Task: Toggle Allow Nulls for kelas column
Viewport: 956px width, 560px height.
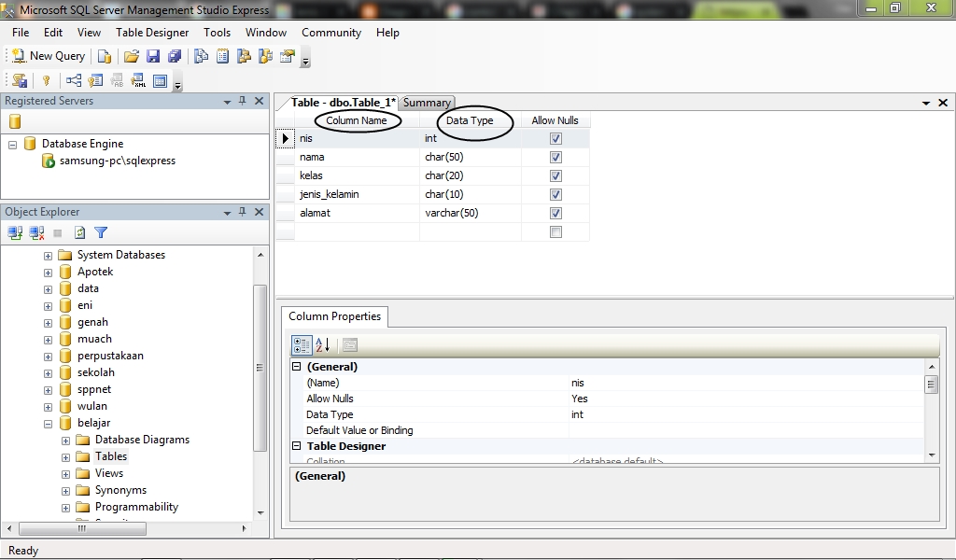Action: 555,175
